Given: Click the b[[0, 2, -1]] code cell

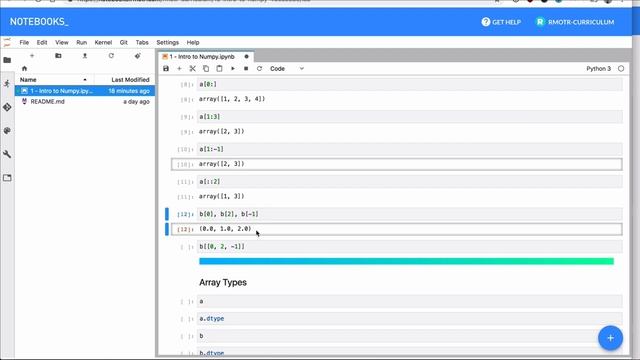Looking at the screenshot, I should coord(409,247).
